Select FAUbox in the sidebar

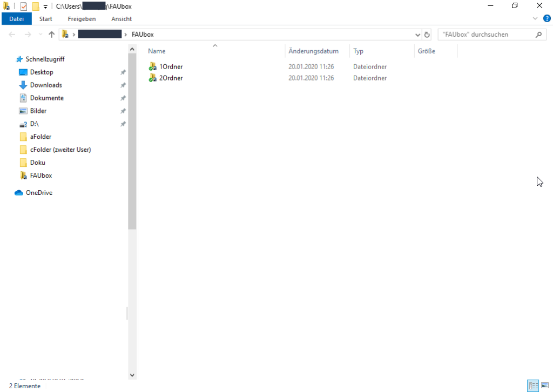41,175
